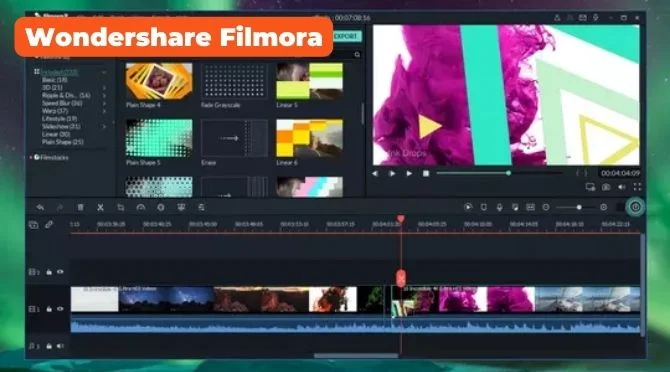
Task: Select the Plain Shape 4 transition thumbnail
Action: coord(159,81)
